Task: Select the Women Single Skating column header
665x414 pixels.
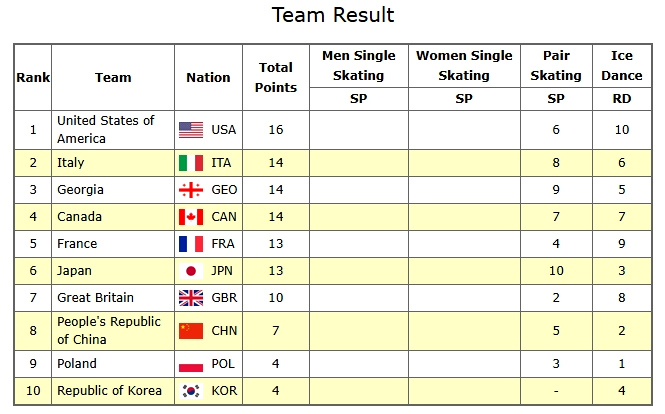Action: (464, 65)
